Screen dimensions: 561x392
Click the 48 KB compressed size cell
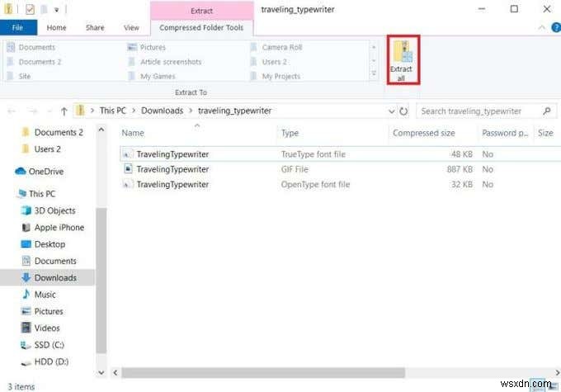click(462, 154)
